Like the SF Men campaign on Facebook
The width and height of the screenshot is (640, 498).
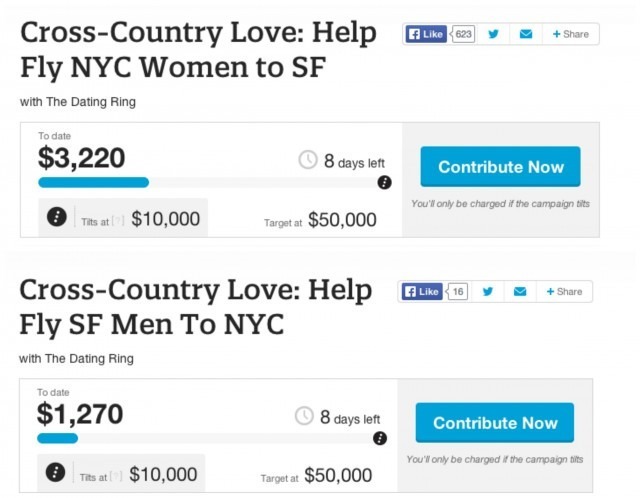422,291
